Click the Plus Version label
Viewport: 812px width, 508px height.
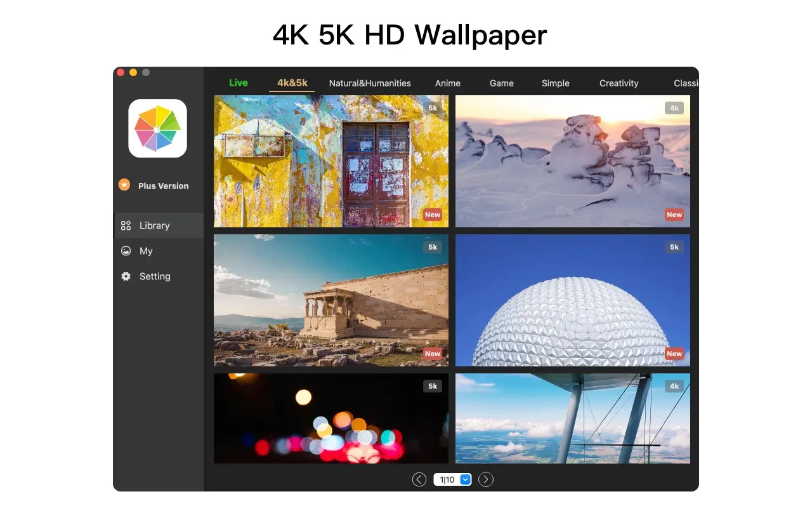(163, 186)
